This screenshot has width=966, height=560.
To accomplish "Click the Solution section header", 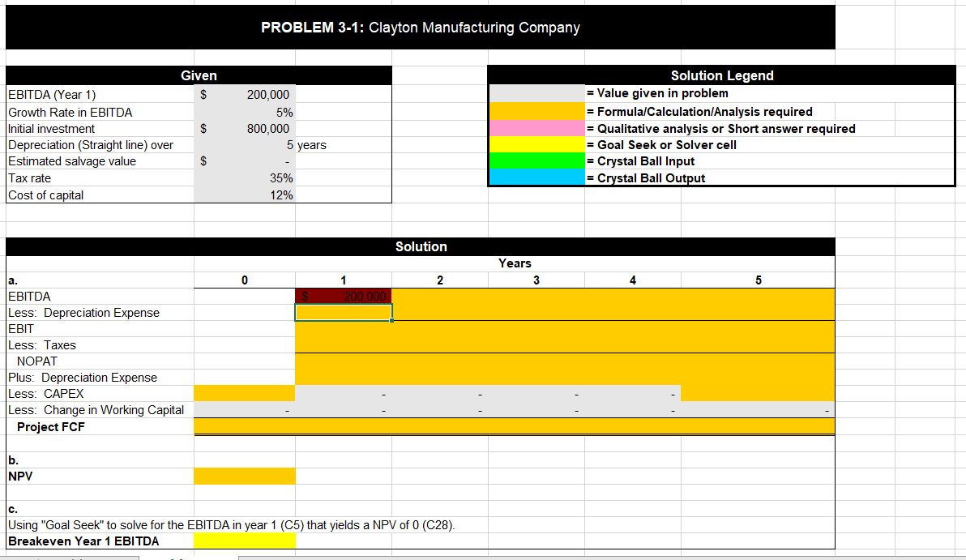I will (421, 246).
